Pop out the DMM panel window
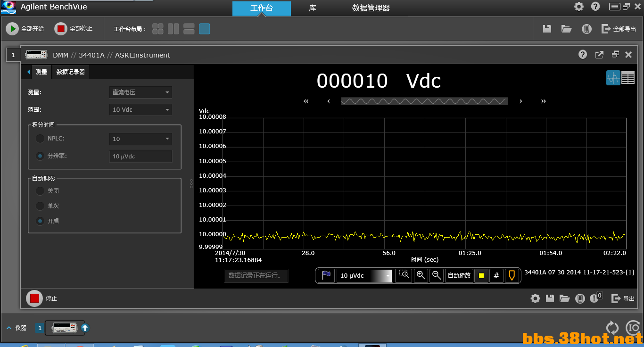The height and width of the screenshot is (347, 644). point(599,55)
